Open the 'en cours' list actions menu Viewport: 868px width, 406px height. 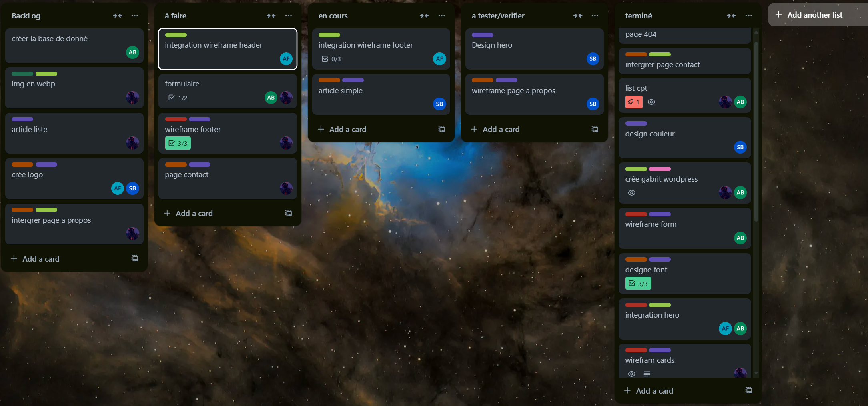point(441,16)
